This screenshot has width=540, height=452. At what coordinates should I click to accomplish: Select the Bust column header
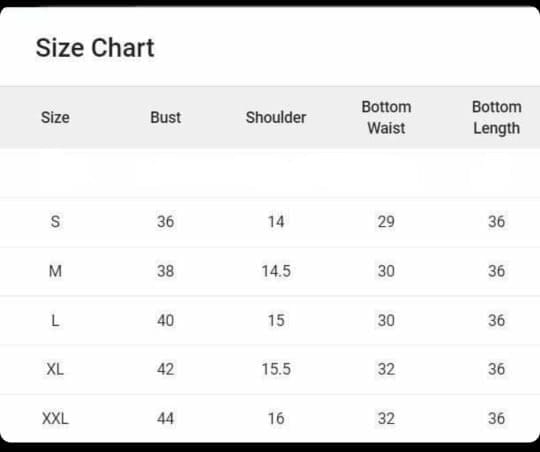click(165, 117)
